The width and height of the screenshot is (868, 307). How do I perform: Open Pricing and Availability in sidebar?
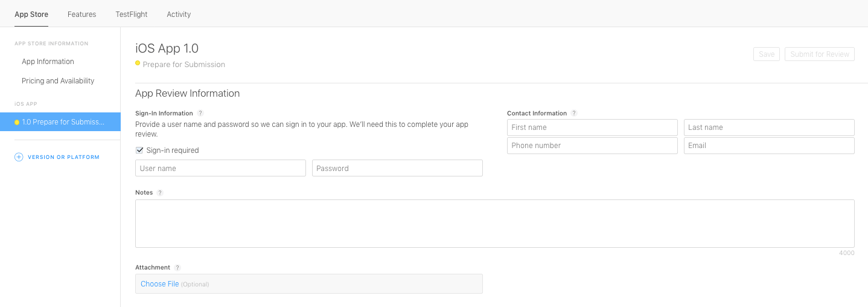coord(58,81)
